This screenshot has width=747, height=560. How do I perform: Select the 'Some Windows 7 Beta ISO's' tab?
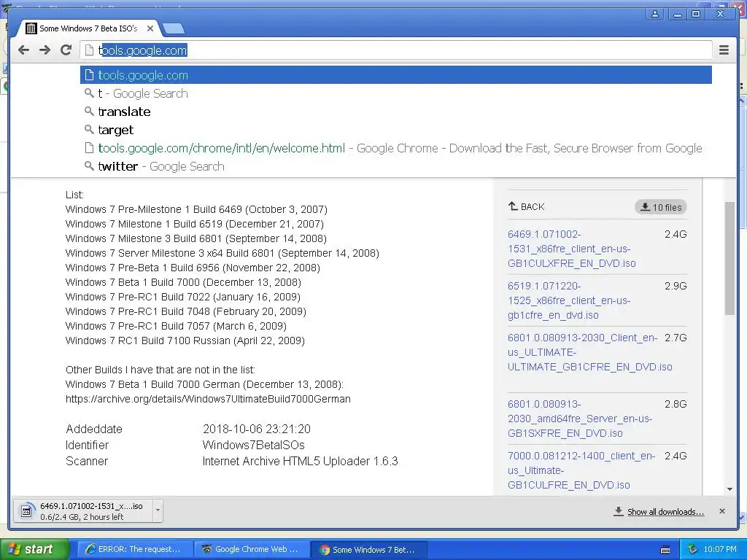(88, 28)
